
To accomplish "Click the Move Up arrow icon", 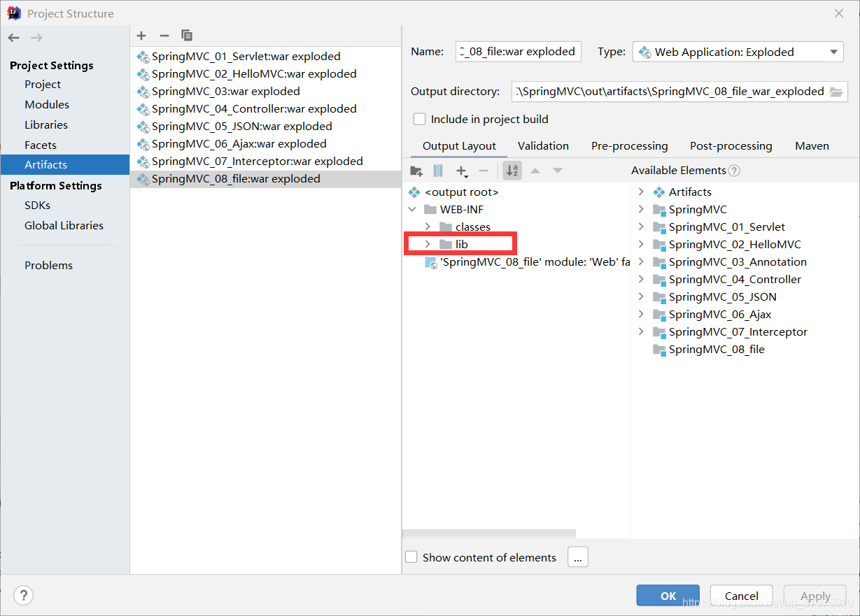I will [x=535, y=171].
